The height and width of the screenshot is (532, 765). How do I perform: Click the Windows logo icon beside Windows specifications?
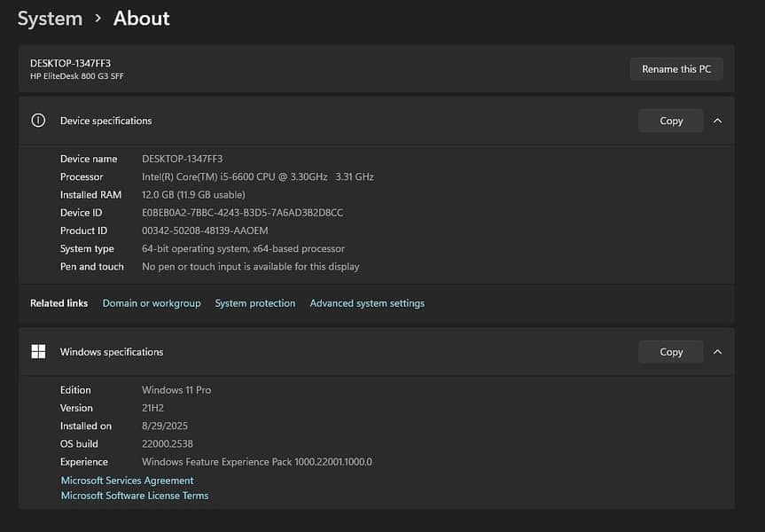[38, 351]
